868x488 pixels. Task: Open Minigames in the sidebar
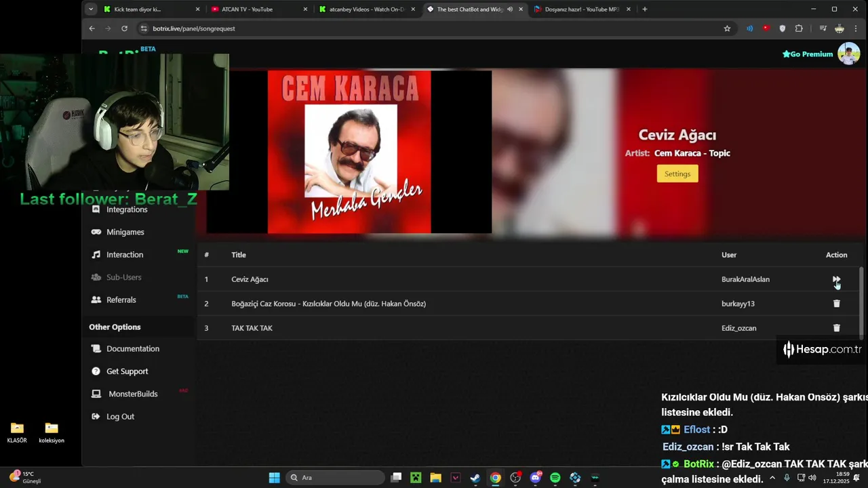click(x=125, y=232)
